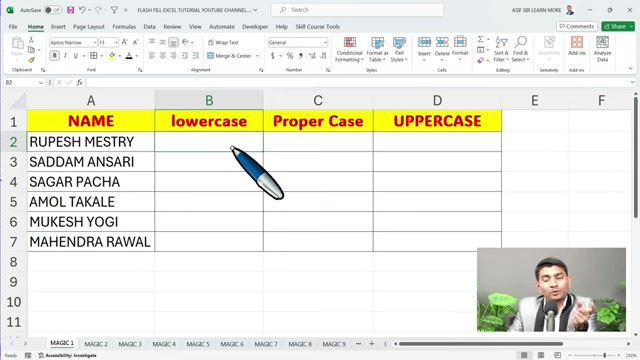
Task: Expand the Number format dropdown showing General
Action: point(325,42)
